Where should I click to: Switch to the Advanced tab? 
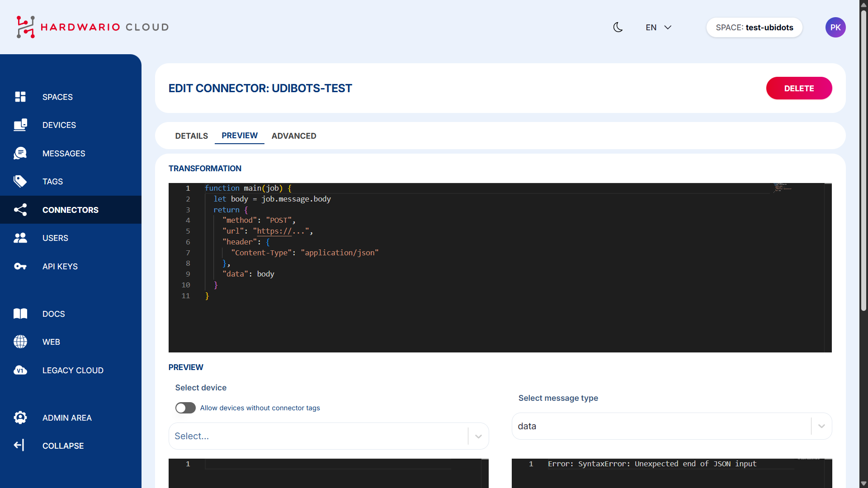coord(294,136)
